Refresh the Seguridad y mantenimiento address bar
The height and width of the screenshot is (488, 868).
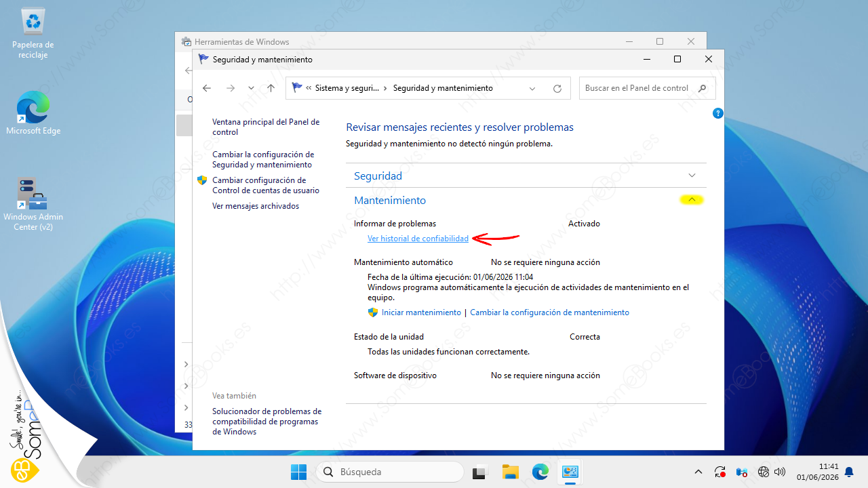click(x=557, y=88)
